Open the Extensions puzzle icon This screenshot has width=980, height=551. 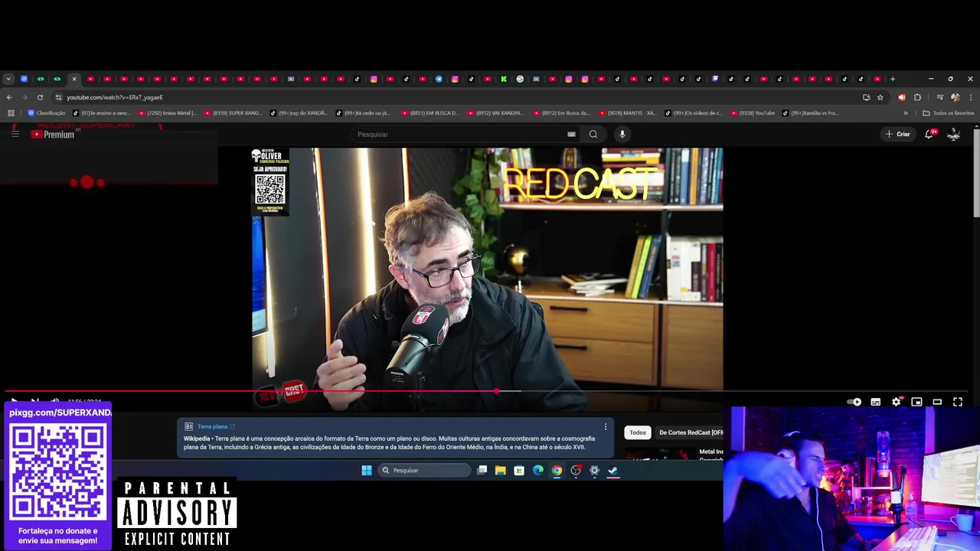917,97
